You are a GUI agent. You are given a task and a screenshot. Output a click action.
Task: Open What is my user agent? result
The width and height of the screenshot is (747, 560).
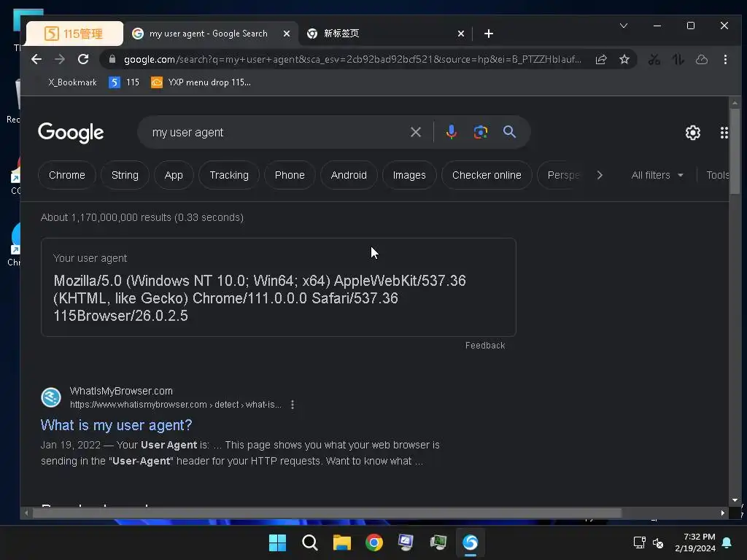click(116, 425)
